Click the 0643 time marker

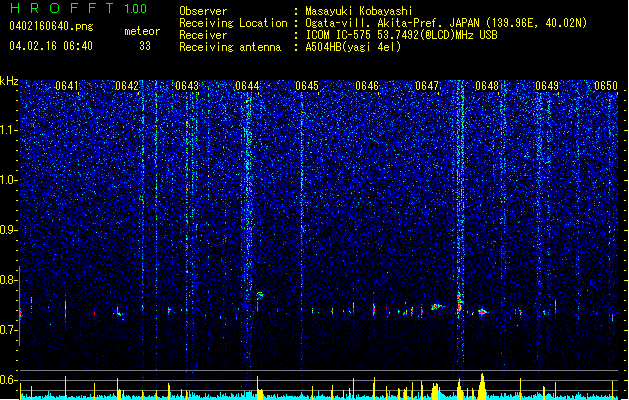187,86
